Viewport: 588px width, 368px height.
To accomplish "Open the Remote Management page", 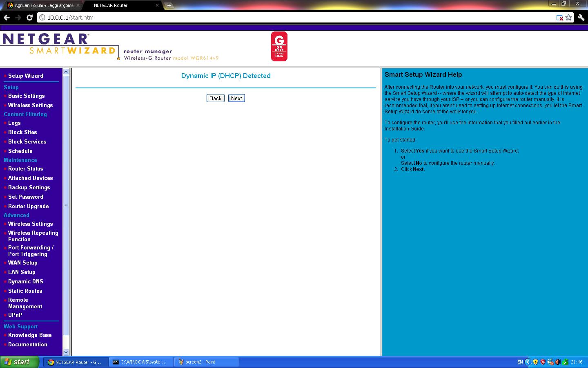I will [25, 303].
